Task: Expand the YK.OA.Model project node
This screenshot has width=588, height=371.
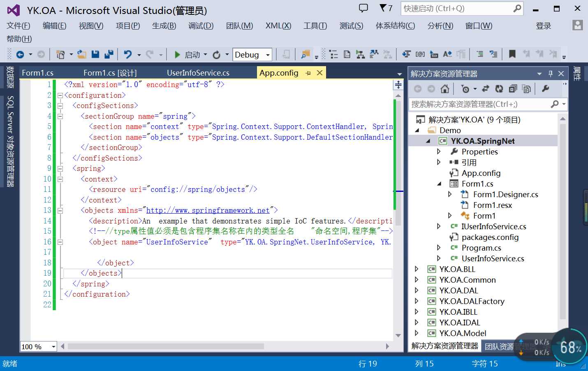Action: 417,333
